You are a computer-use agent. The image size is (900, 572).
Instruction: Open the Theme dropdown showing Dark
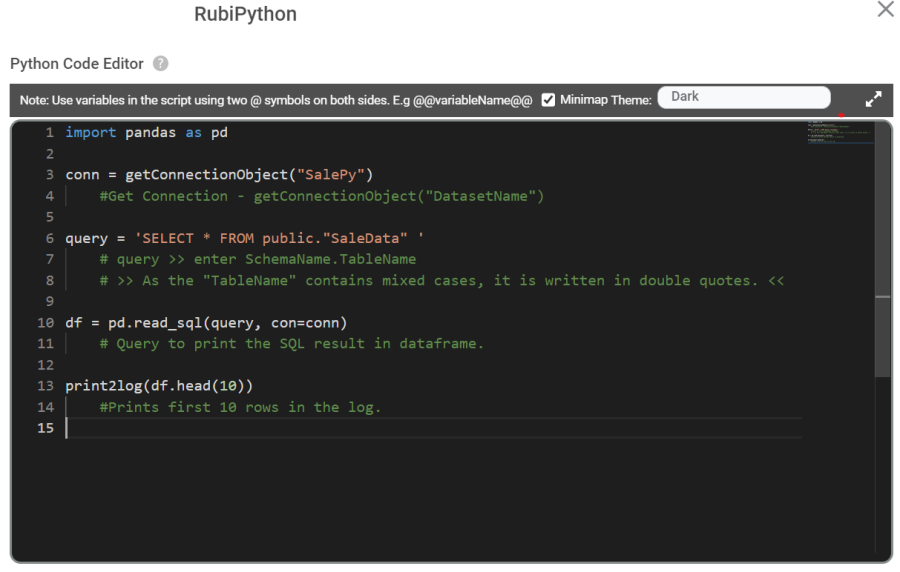pos(743,97)
